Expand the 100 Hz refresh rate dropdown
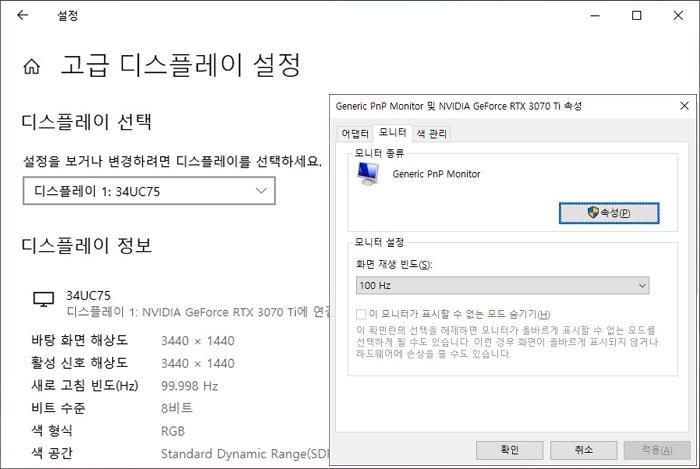Screen dimensions: 700x469 pyautogui.click(x=503, y=286)
